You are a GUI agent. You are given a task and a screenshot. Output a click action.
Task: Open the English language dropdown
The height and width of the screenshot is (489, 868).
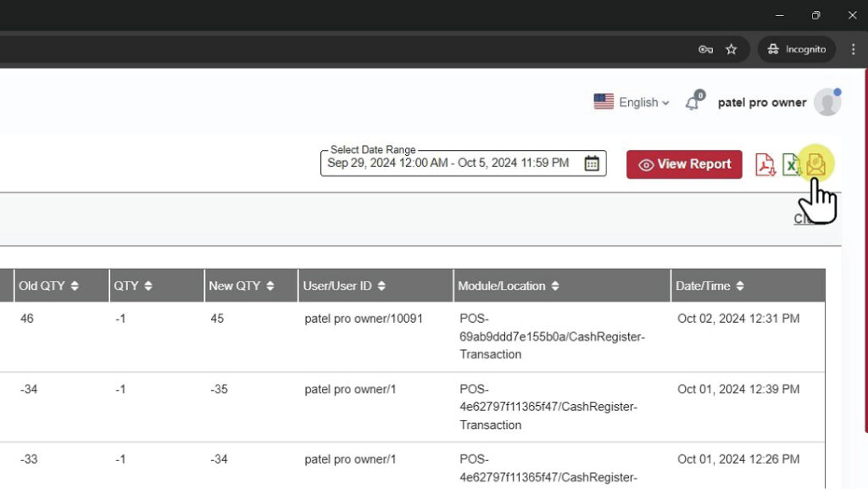(x=632, y=103)
